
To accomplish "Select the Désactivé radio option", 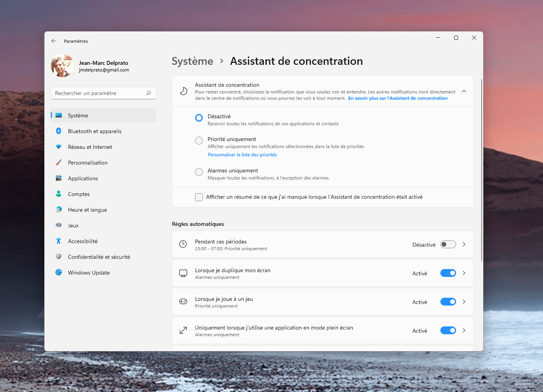I will (199, 118).
